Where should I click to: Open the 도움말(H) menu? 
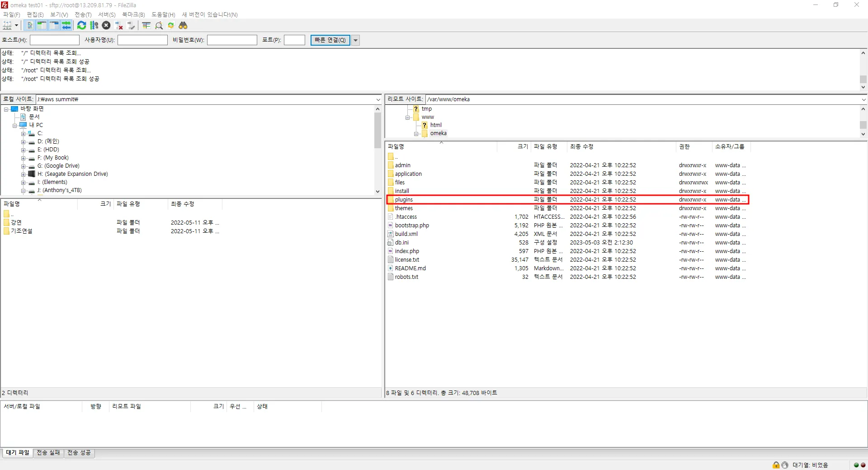(163, 14)
